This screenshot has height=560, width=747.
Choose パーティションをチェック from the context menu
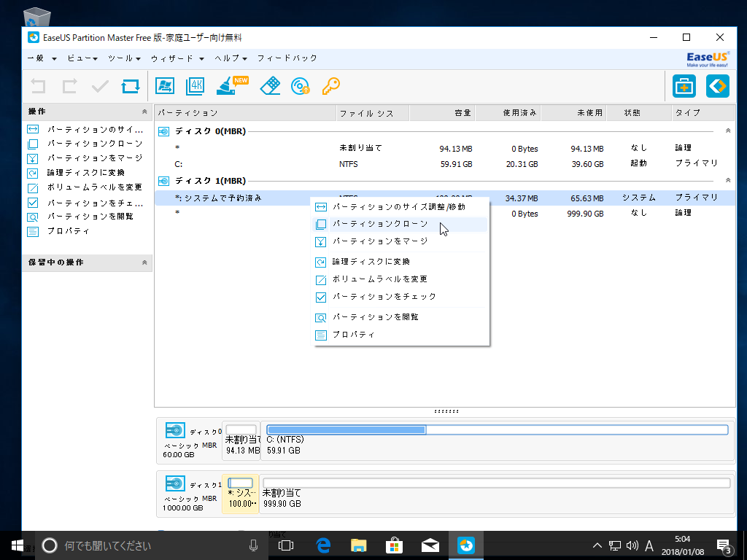(400, 297)
